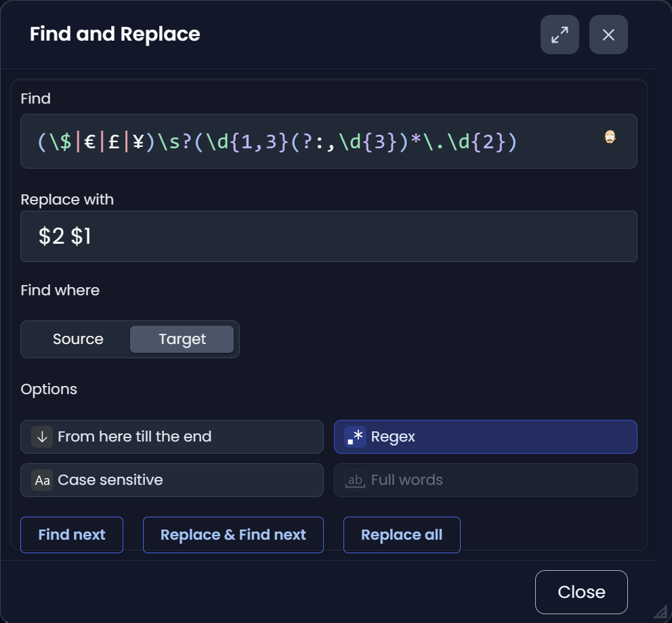Expand the dialog using the diagonal arrows icon

[x=560, y=35]
